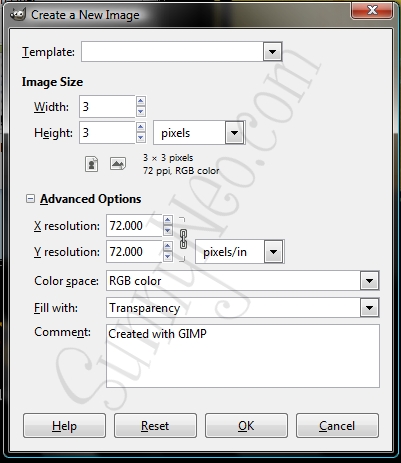Open the pixels unit dropdown
Image resolution: width=401 pixels, height=463 pixels.
point(234,133)
